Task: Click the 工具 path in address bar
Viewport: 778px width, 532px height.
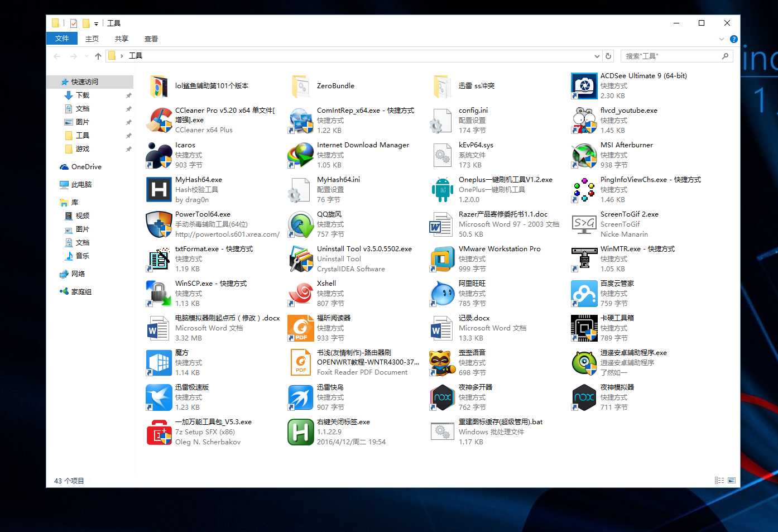Action: (136, 56)
